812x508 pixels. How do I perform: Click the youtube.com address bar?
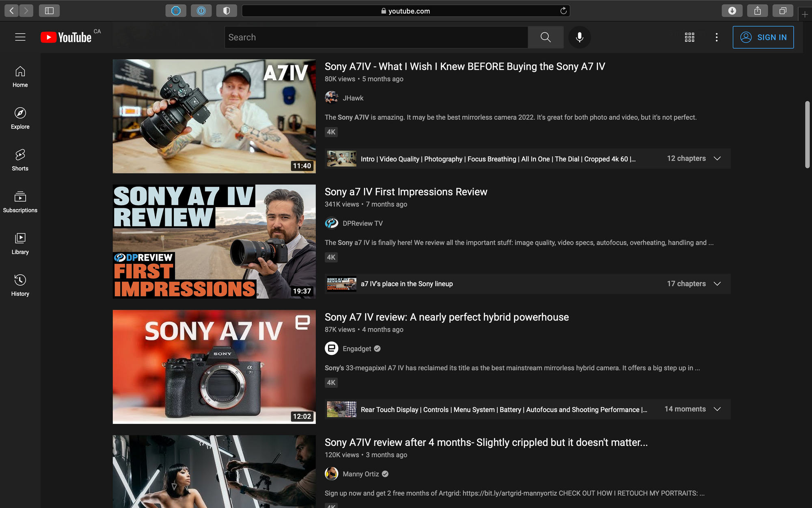(406, 11)
